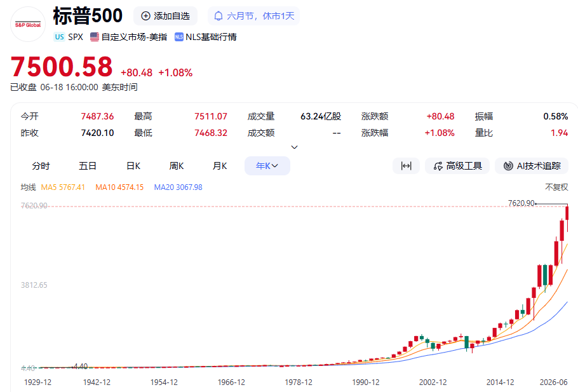Click the MA10 4574.15 indicator label
This screenshot has height=392, width=578.
click(x=119, y=187)
